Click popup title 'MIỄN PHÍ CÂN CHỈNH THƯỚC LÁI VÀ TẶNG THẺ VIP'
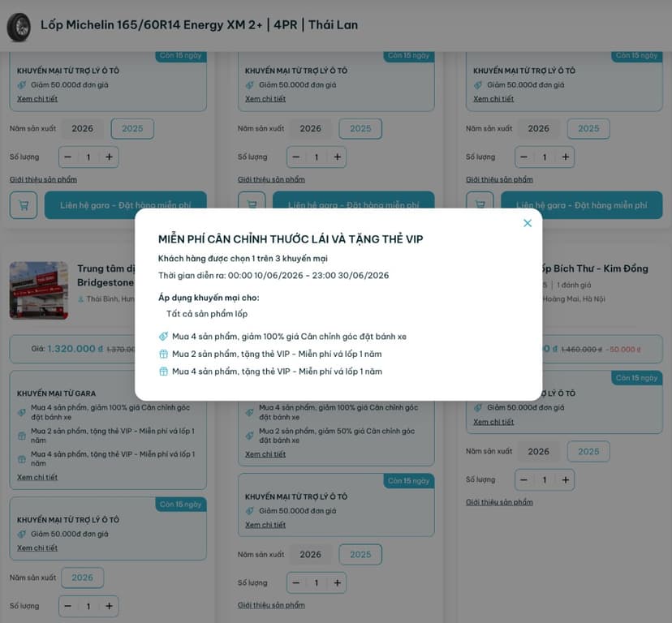672x623 pixels. [291, 239]
